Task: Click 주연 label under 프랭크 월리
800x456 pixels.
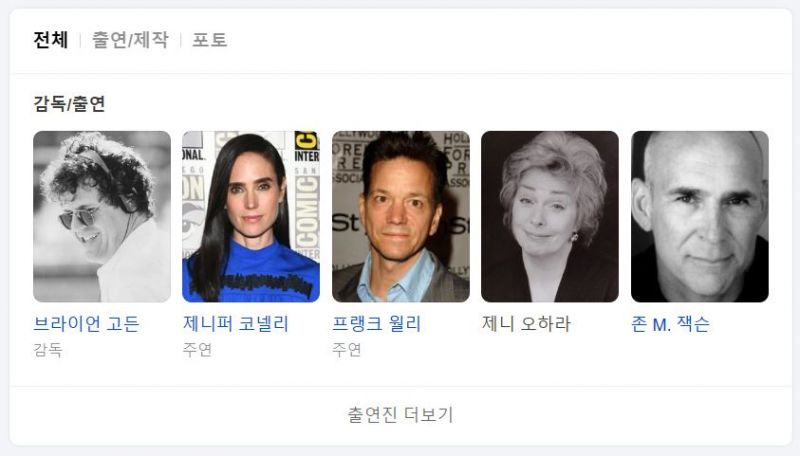Action: [x=346, y=350]
